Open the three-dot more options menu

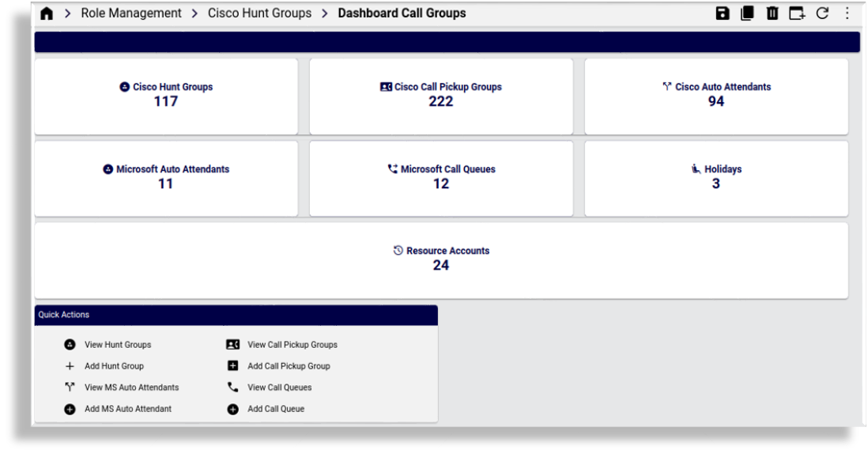click(847, 13)
